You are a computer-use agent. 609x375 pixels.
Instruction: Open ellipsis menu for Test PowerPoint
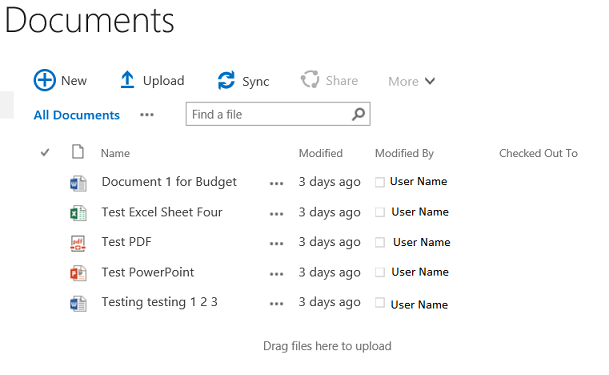pyautogui.click(x=277, y=274)
